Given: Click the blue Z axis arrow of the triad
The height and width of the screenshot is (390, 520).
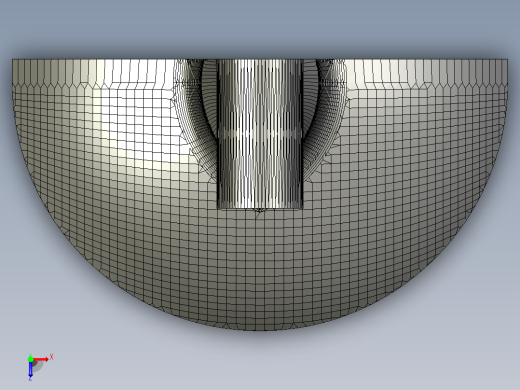Looking at the screenshot, I should 30,369.
